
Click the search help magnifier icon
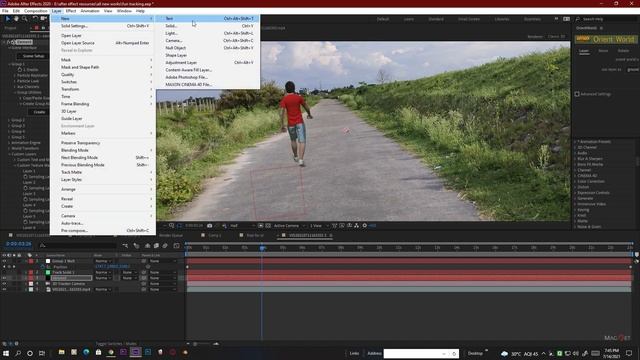pyautogui.click(x=578, y=19)
